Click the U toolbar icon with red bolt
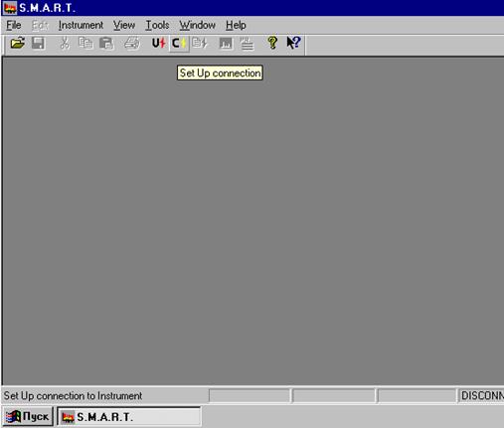 tap(158, 43)
